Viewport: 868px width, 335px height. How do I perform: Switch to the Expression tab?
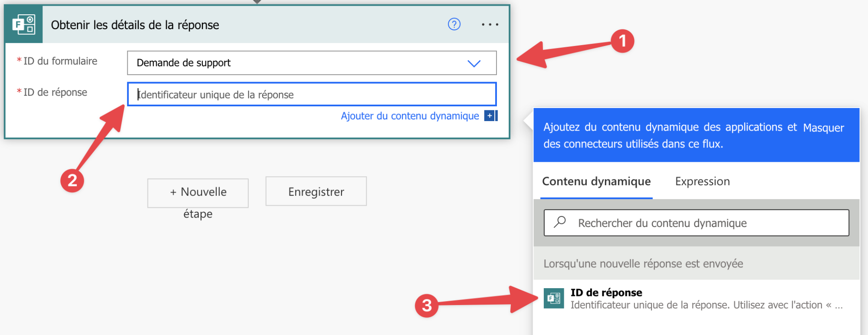click(x=702, y=181)
